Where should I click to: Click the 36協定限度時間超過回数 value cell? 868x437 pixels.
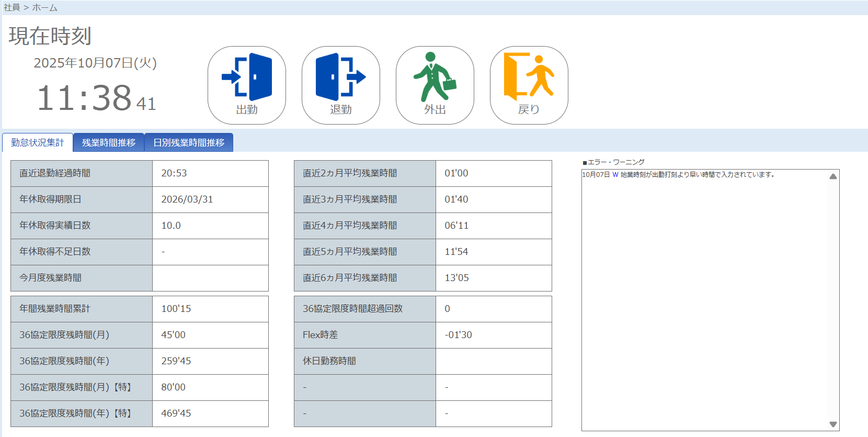coord(493,309)
